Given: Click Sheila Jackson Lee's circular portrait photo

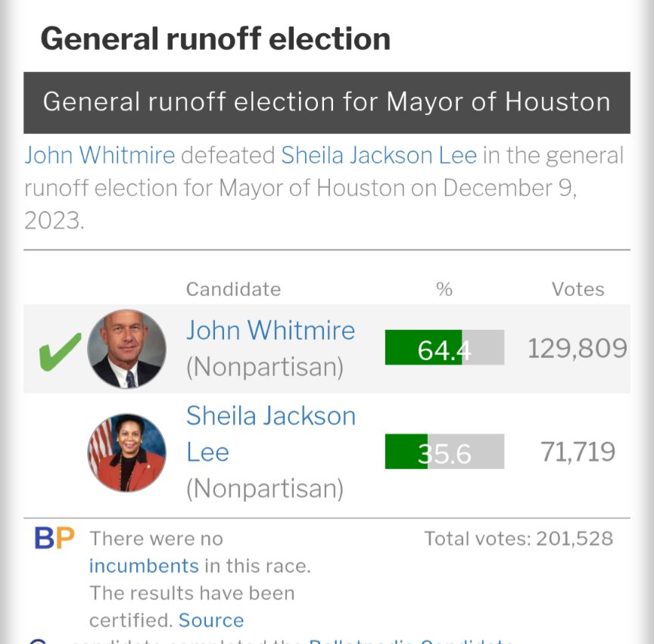Looking at the screenshot, I should [127, 453].
